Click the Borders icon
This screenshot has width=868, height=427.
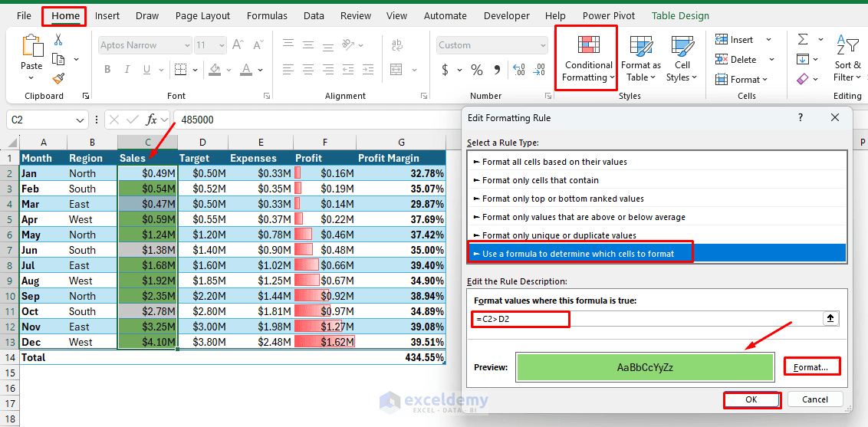[x=180, y=70]
